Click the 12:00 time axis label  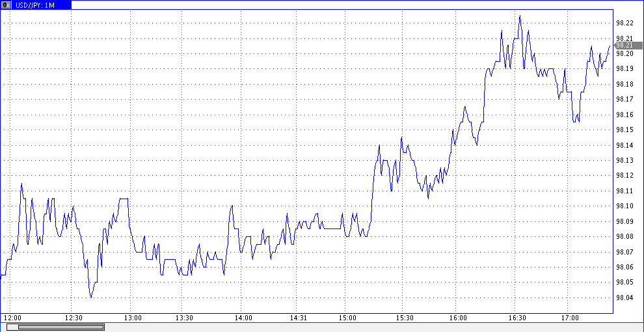pyautogui.click(x=12, y=318)
